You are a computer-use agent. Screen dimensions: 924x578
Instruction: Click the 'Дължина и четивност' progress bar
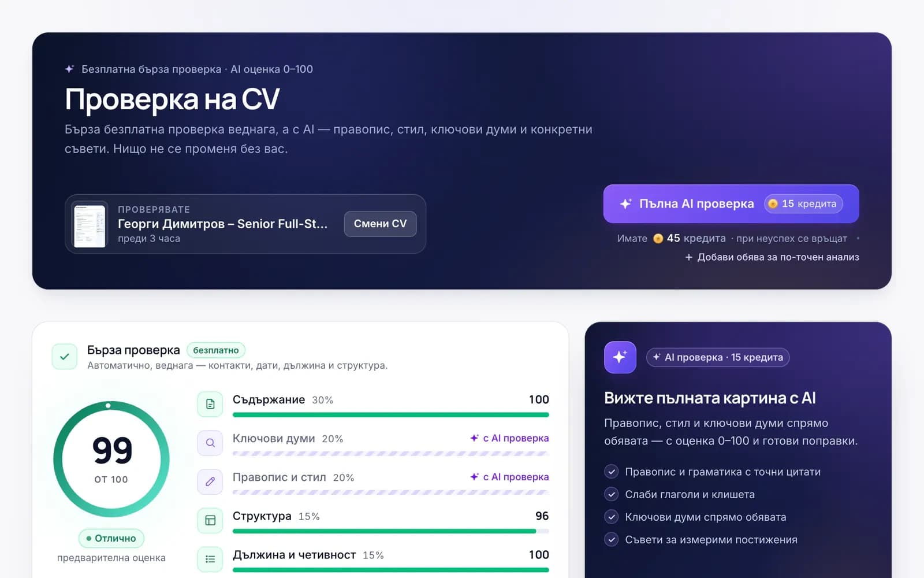[391, 569]
